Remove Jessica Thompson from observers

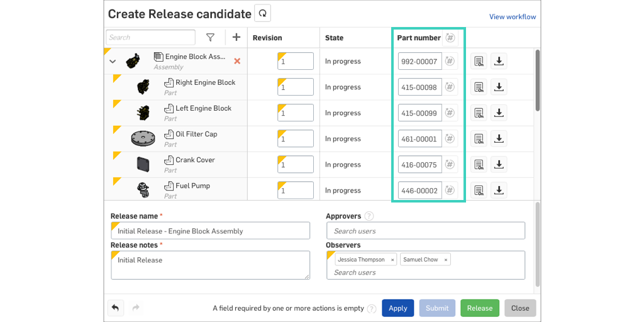[392, 260]
